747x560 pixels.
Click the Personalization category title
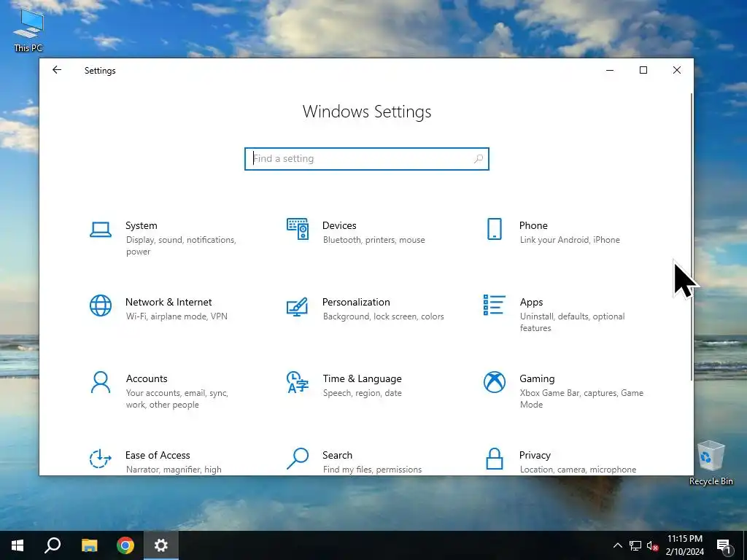(356, 302)
